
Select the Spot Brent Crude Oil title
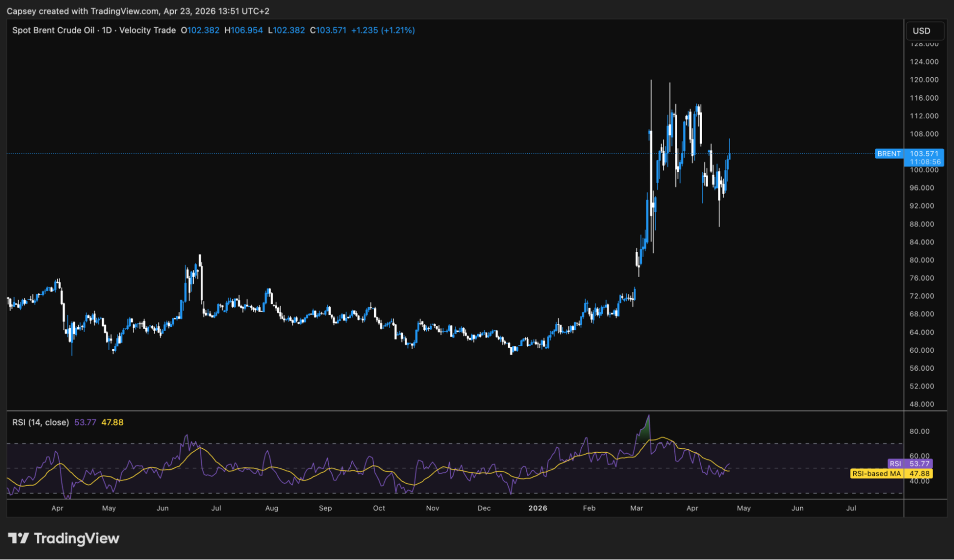pyautogui.click(x=53, y=30)
